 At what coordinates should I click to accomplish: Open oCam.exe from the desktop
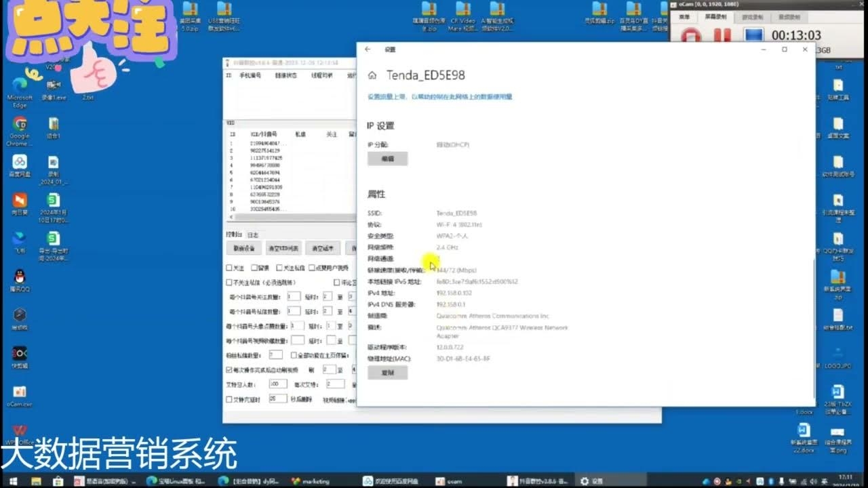click(x=19, y=392)
